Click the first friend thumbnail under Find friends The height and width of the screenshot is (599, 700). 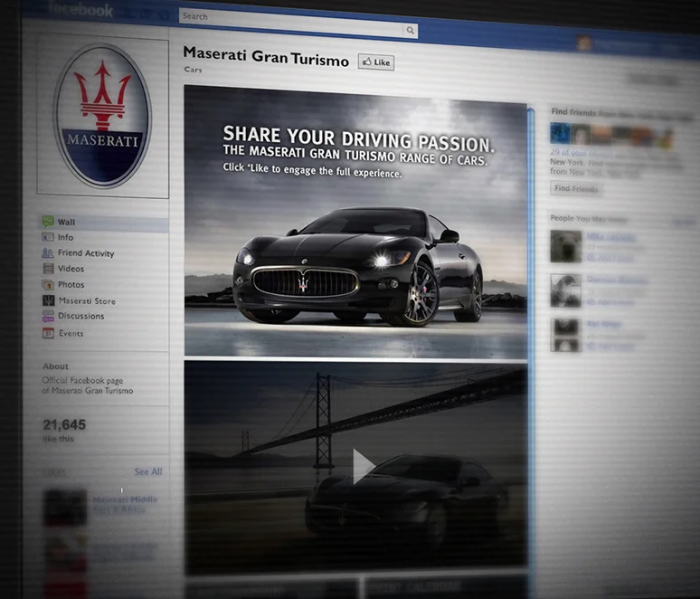pyautogui.click(x=560, y=133)
